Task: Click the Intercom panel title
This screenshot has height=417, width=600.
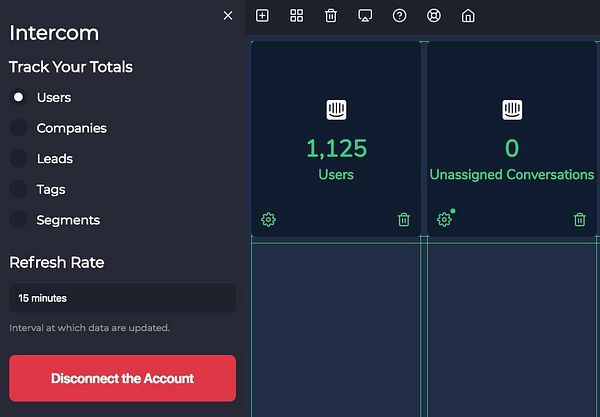Action: pyautogui.click(x=54, y=33)
